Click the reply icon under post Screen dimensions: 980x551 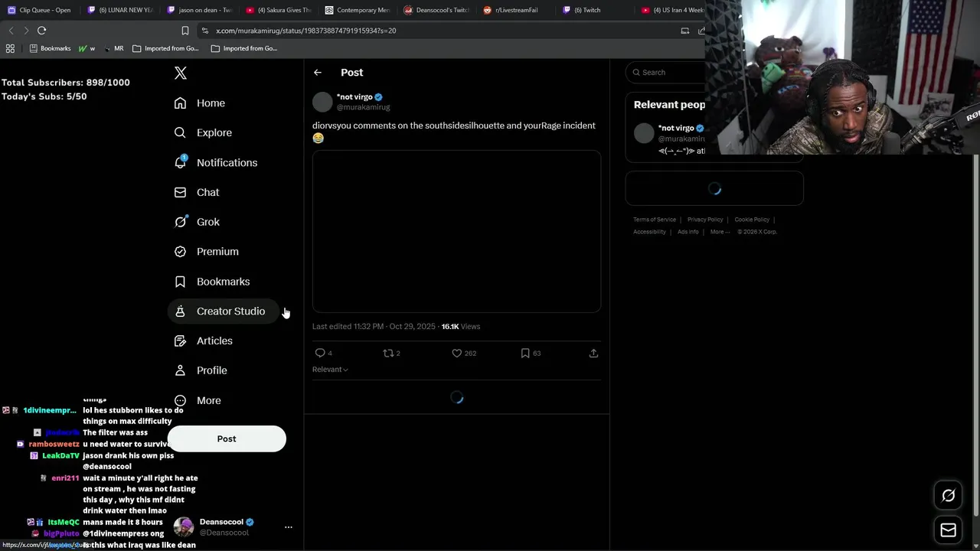[320, 353]
